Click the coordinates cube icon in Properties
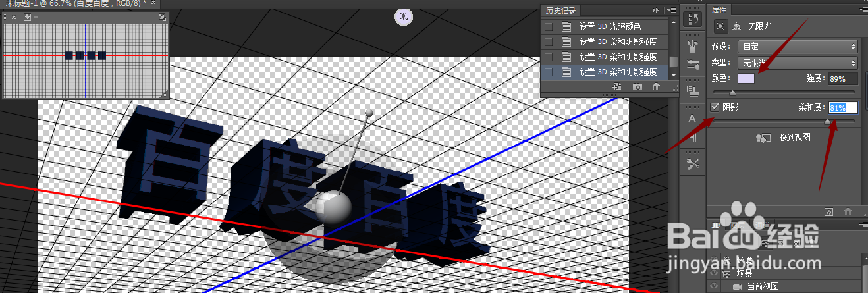Screen dimensions: 868x293 pyautogui.click(x=737, y=26)
